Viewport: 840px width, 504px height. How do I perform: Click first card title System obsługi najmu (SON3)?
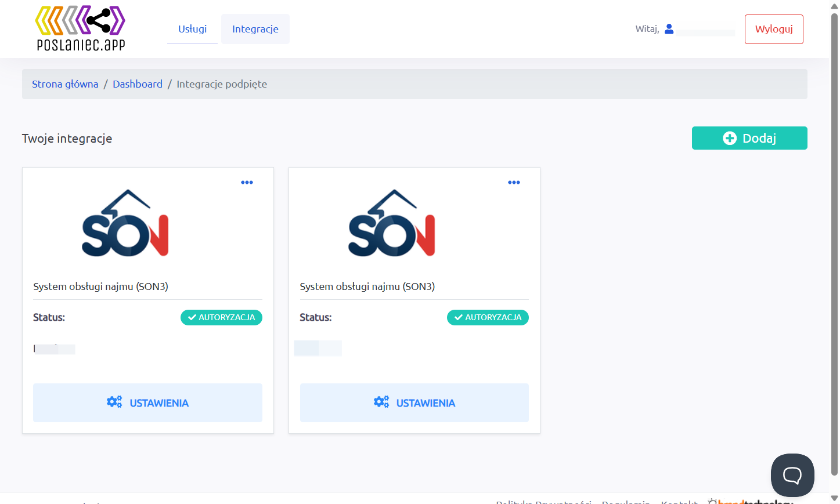tap(100, 287)
